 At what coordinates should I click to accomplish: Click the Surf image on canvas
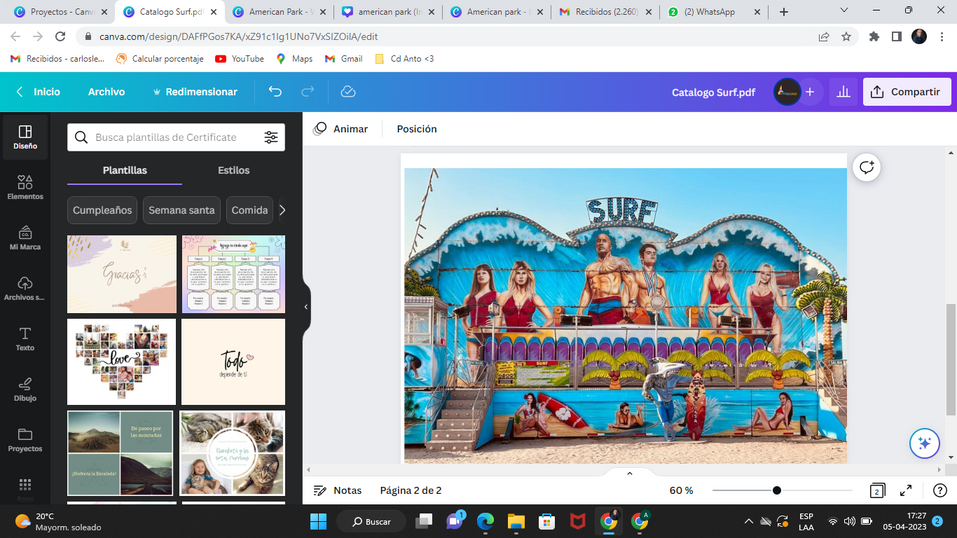click(x=625, y=315)
